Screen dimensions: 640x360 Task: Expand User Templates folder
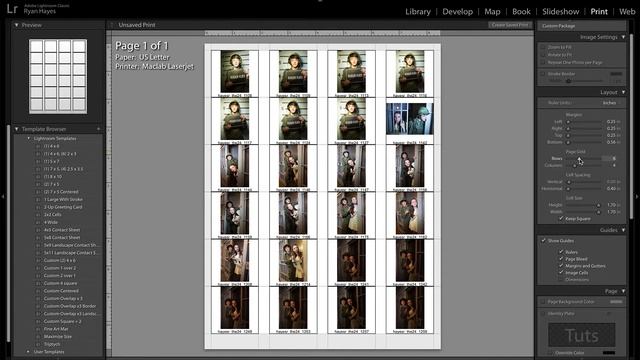(x=28, y=352)
